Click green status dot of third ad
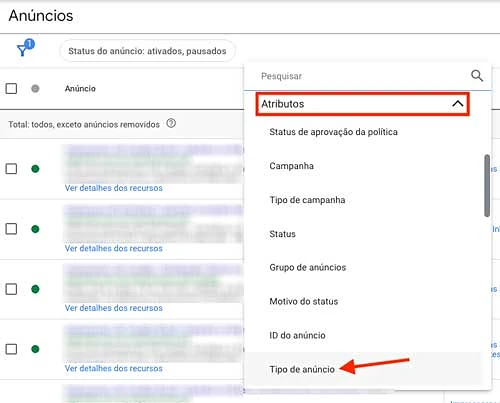 click(35, 289)
